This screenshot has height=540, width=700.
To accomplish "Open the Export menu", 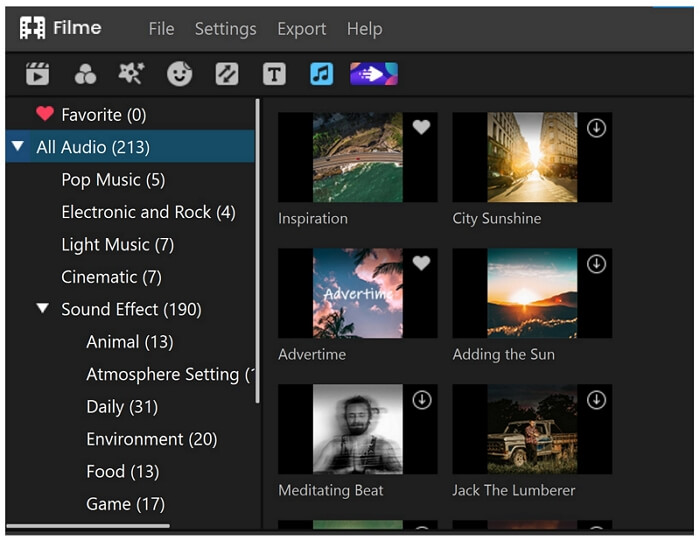I will click(x=301, y=29).
